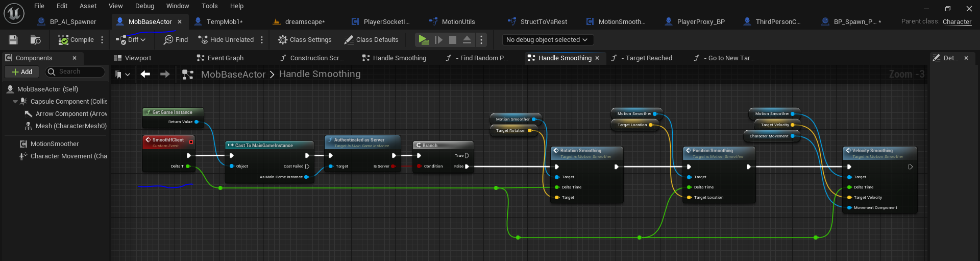The width and height of the screenshot is (980, 261).
Task: Browse to asset in Content Browser
Action: pos(35,40)
